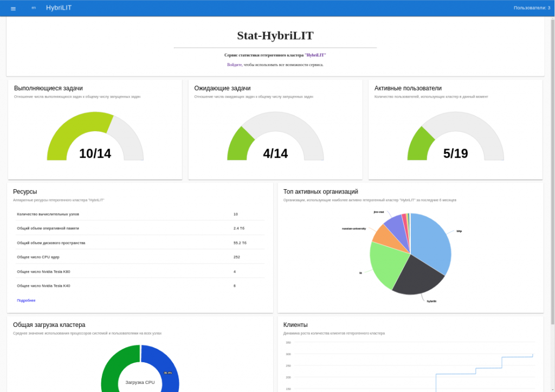Viewport: 555px width, 392px height.
Task: Open the purple "HybriLIT" cluster link
Action: (x=315, y=55)
